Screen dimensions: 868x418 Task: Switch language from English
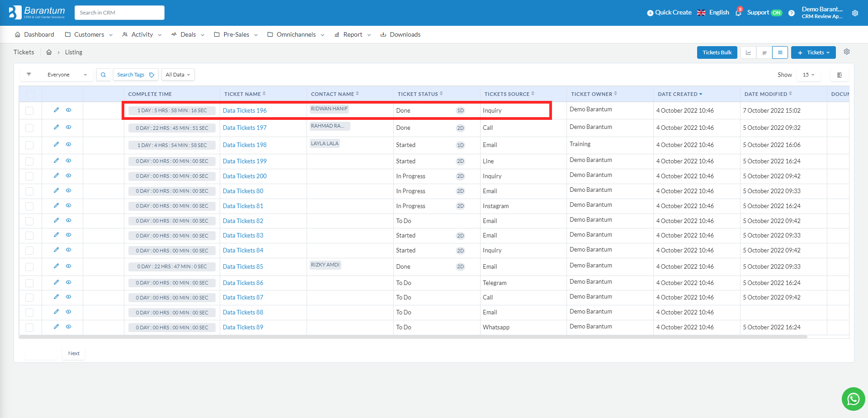[713, 13]
